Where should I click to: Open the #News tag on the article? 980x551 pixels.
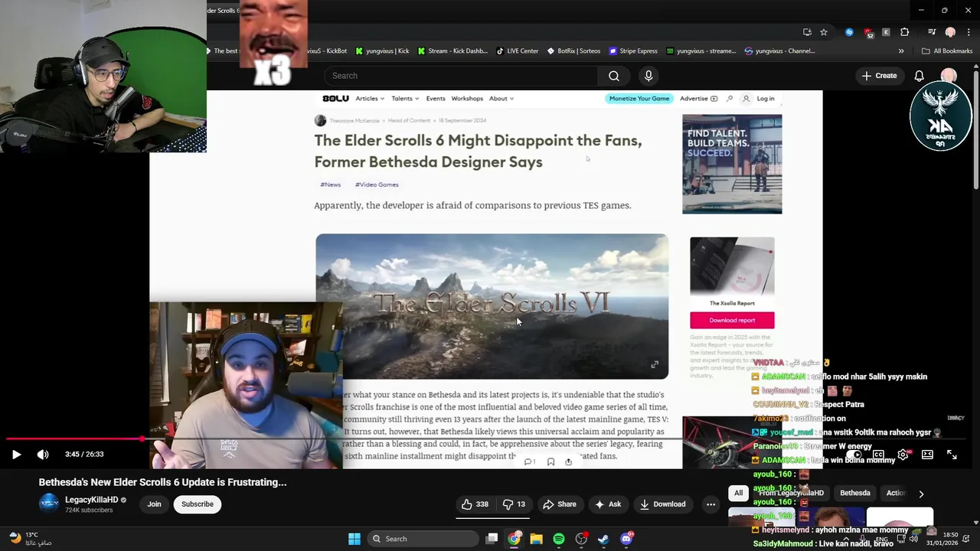pyautogui.click(x=330, y=184)
